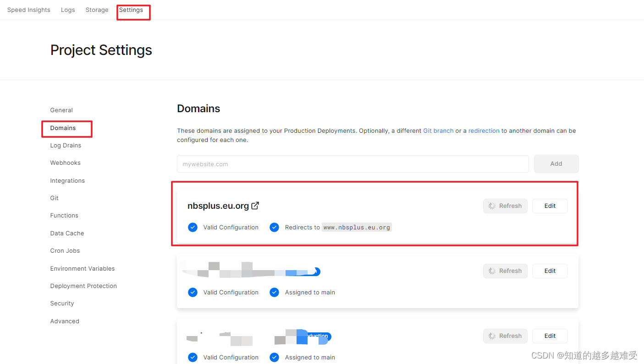644x364 pixels.
Task: Open Environment Variables settings
Action: click(x=83, y=268)
